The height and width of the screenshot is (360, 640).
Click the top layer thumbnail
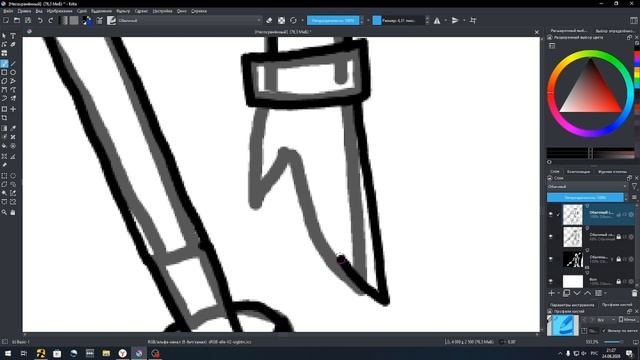coord(572,214)
